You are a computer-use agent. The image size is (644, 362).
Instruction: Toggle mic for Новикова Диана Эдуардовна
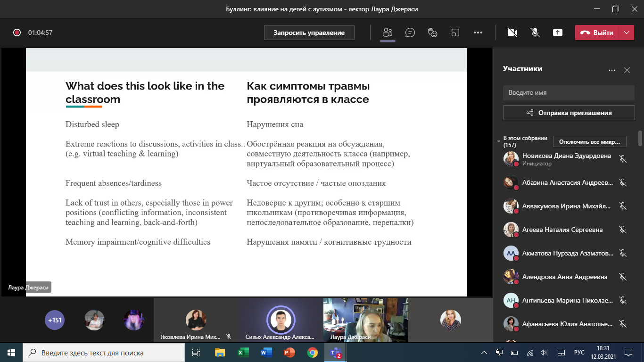(x=623, y=159)
